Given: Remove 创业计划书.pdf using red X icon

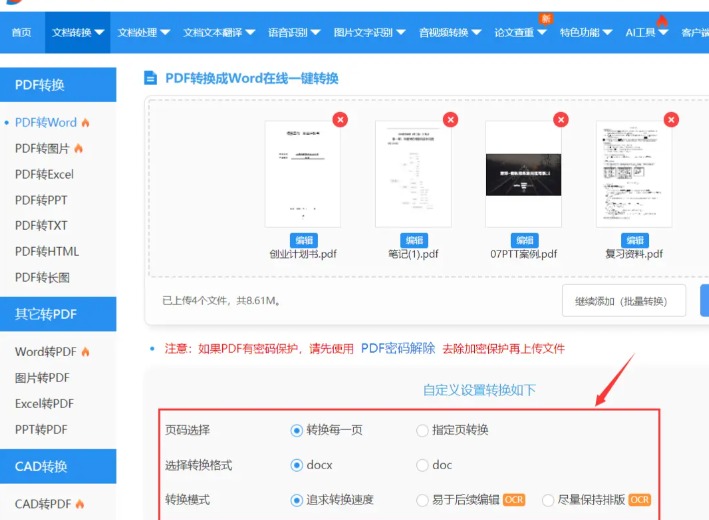Looking at the screenshot, I should [x=340, y=120].
